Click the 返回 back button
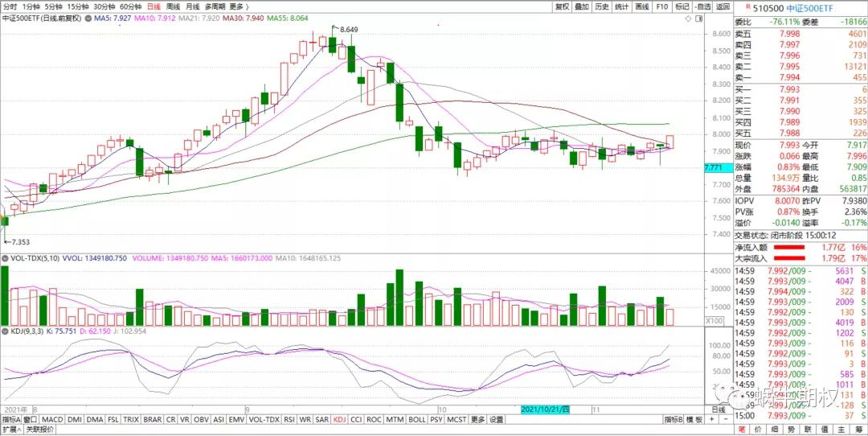The width and height of the screenshot is (868, 436). click(x=723, y=6)
